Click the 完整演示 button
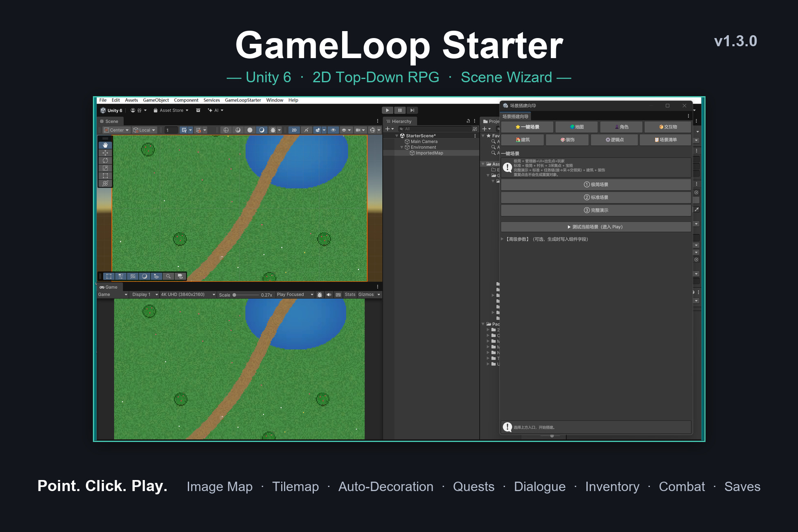Image resolution: width=798 pixels, height=532 pixels. (596, 210)
